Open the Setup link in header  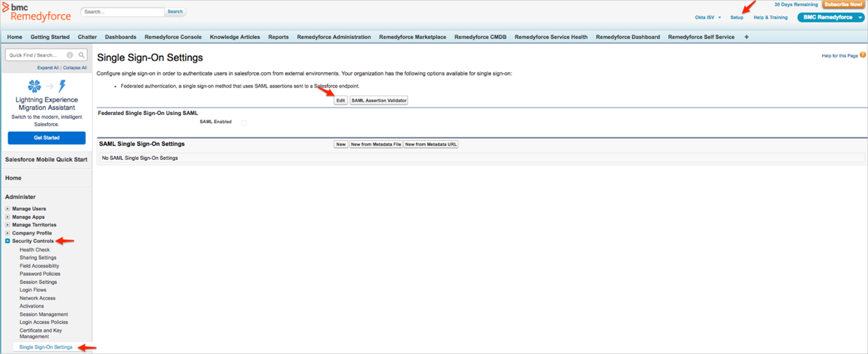[x=737, y=17]
